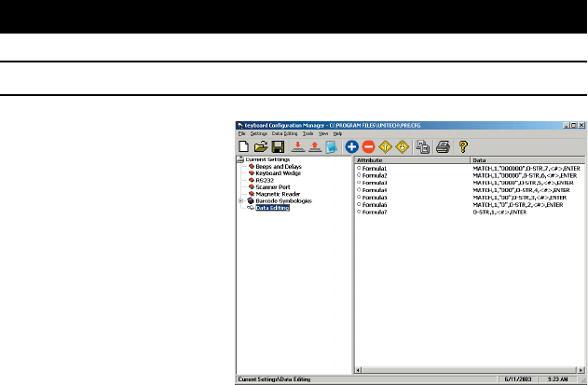
Task: Click the copy documents toolbar icon
Action: (x=423, y=146)
